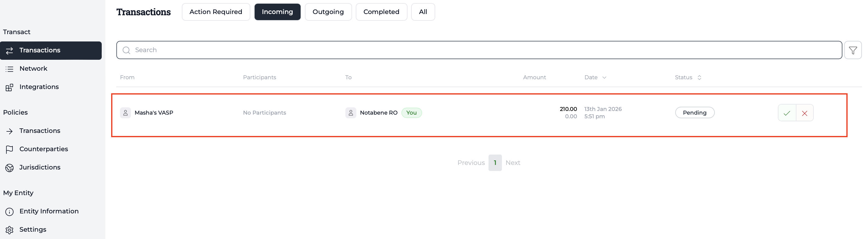Click the Integrations puzzle icon
Screen dimensions: 868x239
point(9,87)
